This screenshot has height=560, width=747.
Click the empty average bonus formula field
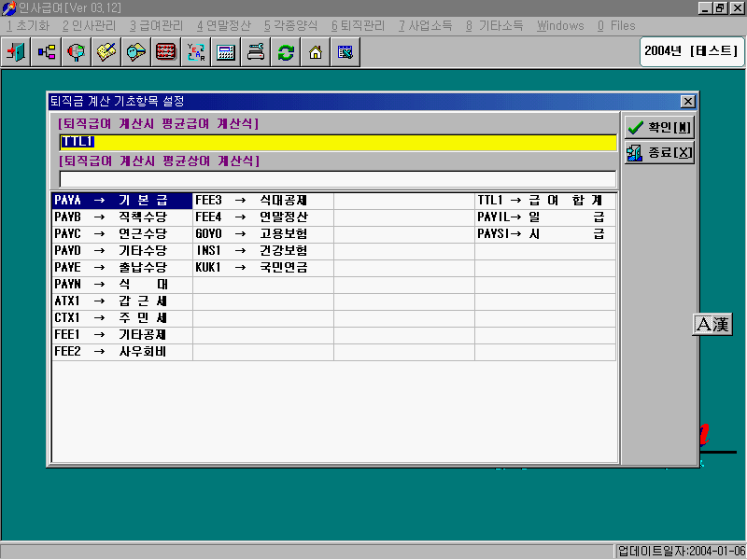[x=337, y=179]
